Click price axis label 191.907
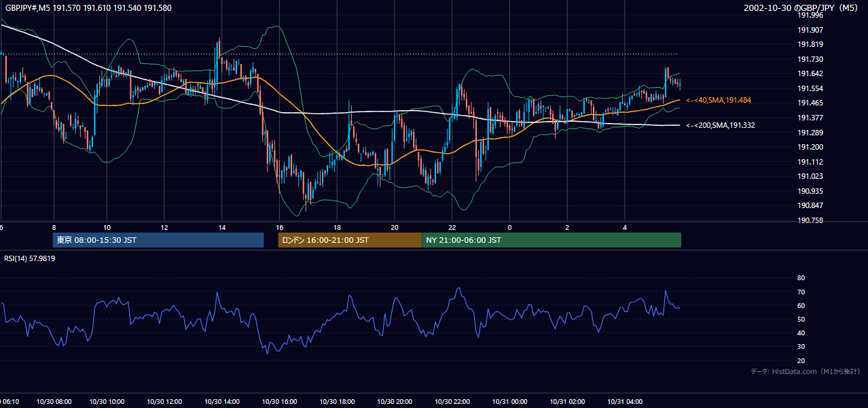This screenshot has height=408, width=868. pyautogui.click(x=810, y=30)
